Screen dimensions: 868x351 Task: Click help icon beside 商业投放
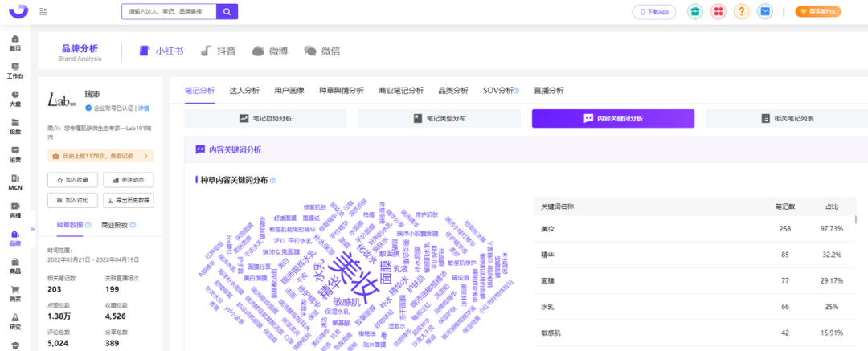133,226
